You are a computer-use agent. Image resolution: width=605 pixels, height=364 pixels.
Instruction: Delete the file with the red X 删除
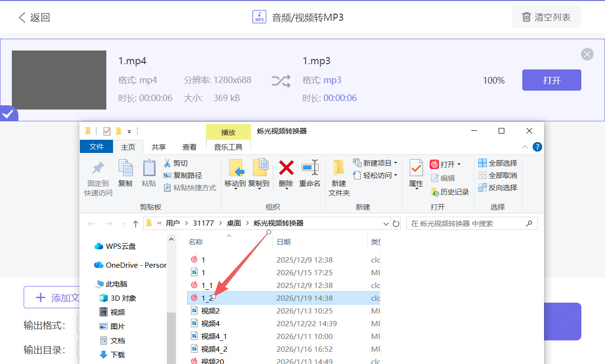(x=286, y=173)
